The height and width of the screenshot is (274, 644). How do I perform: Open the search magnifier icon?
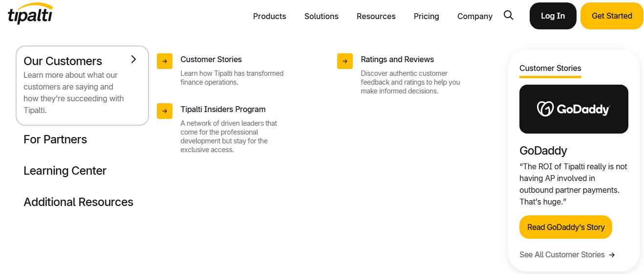(x=508, y=16)
